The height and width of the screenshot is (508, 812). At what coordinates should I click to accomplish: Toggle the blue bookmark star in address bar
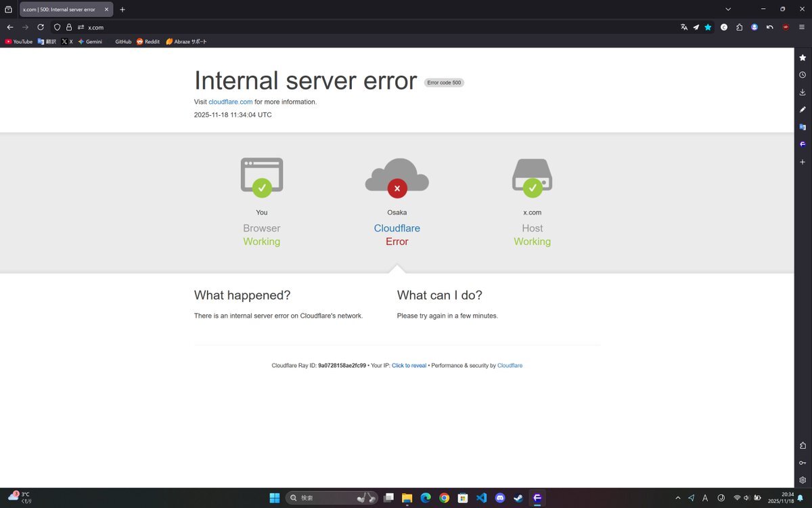point(708,27)
